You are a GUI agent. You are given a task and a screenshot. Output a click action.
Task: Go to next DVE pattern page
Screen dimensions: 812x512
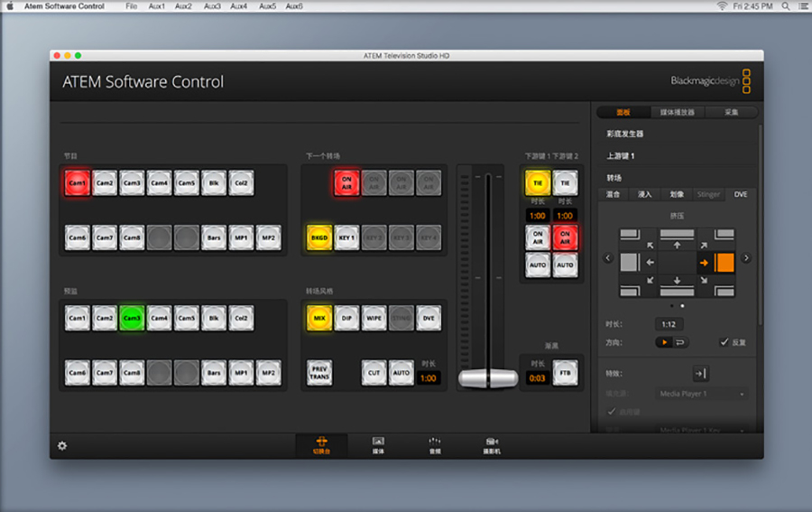point(746,257)
